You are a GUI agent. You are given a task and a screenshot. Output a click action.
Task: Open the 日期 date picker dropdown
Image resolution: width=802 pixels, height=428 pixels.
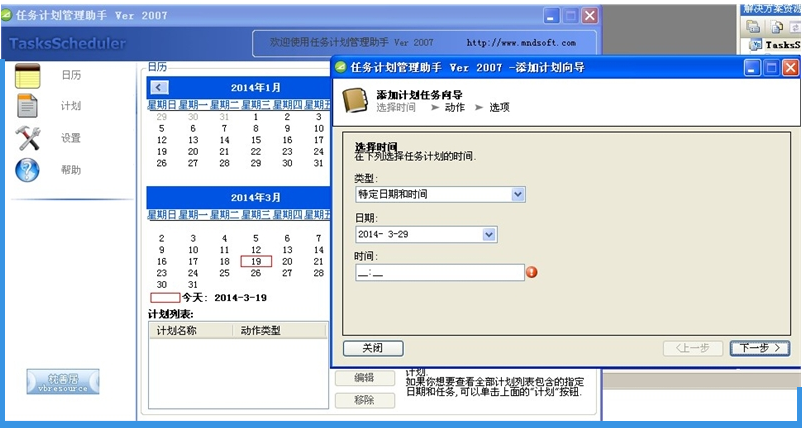489,235
